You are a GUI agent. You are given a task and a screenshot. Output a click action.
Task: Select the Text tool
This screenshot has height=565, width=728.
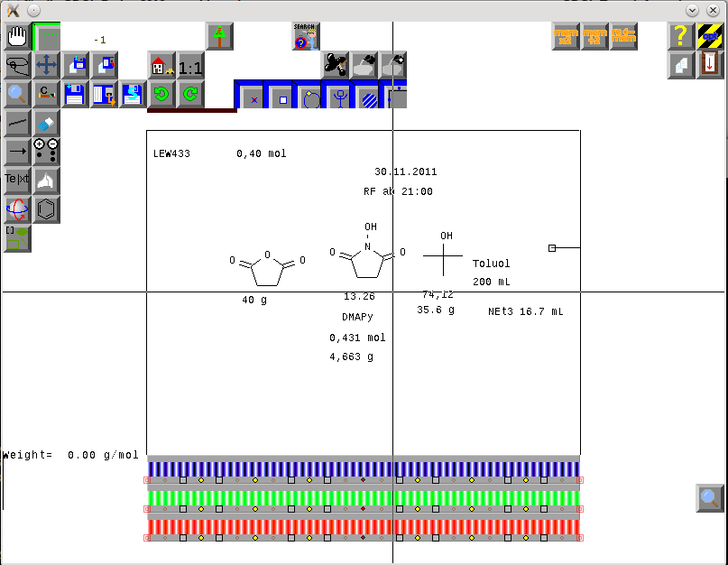[17, 180]
